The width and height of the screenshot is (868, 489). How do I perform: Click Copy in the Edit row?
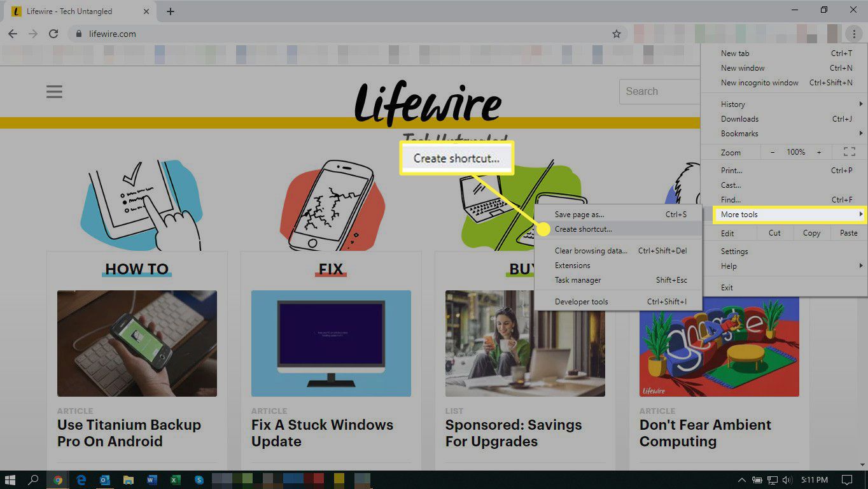[x=811, y=233]
